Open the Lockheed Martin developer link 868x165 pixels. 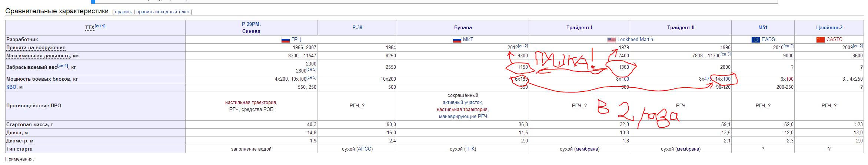(x=635, y=40)
